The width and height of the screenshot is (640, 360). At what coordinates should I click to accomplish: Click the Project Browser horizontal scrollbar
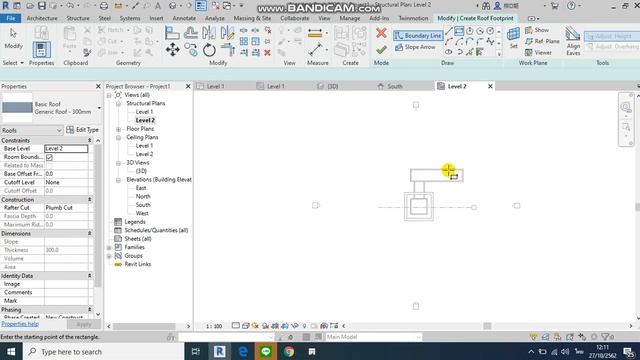(144, 326)
